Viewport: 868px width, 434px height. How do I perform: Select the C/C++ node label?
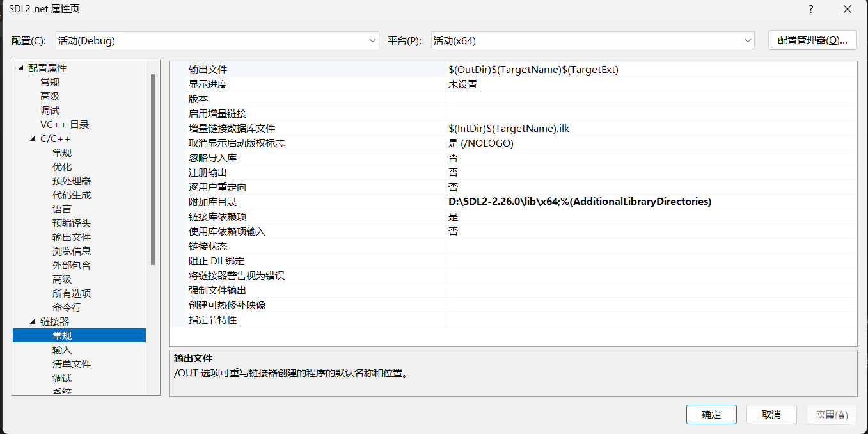pyautogui.click(x=56, y=138)
